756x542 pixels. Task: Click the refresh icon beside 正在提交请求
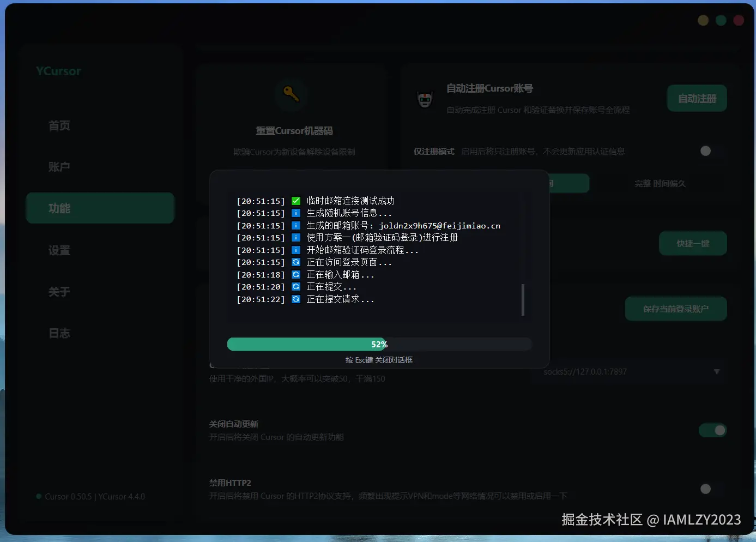click(x=296, y=299)
